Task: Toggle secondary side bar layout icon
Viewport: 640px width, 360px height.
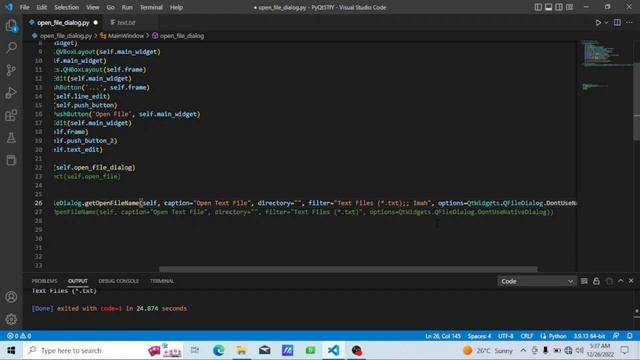Action: point(559,7)
